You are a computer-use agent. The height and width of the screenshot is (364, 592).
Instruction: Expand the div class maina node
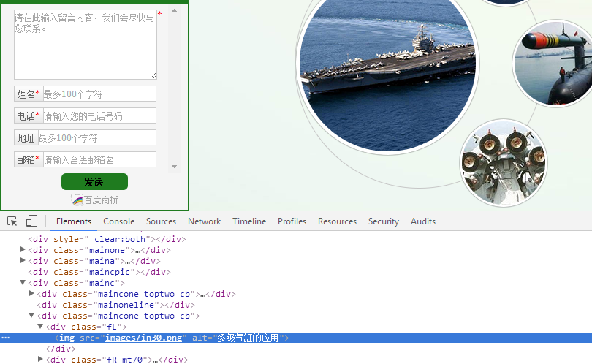click(x=23, y=261)
